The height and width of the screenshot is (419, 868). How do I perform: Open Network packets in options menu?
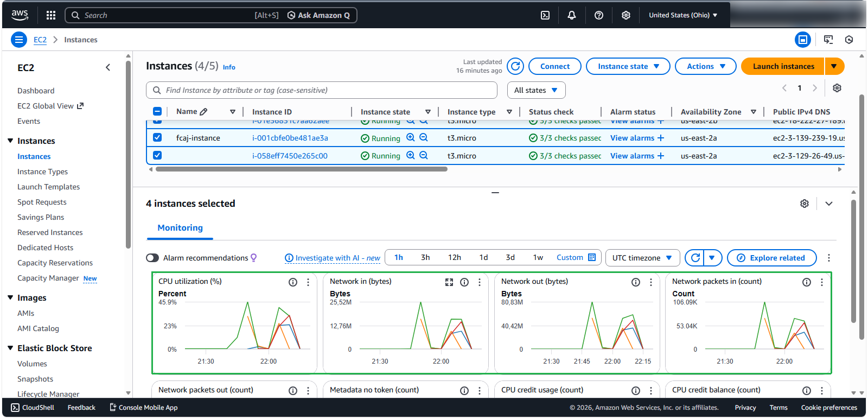coord(822,282)
